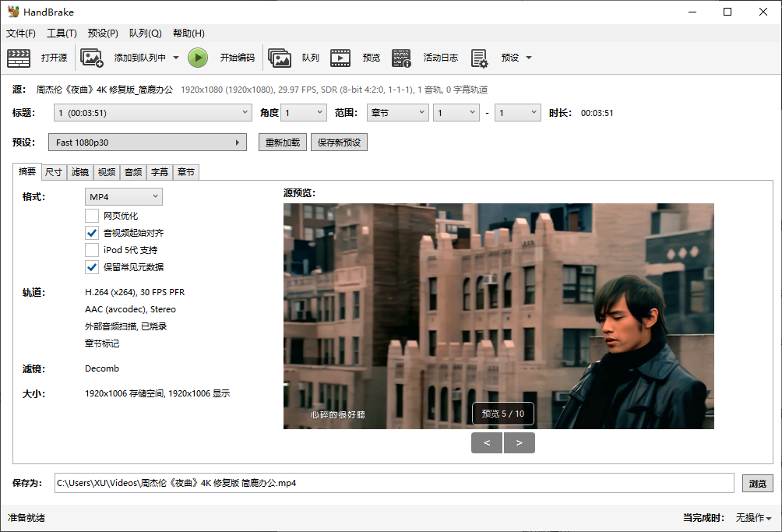Open the Activity Log (活动日志) icon

click(x=401, y=58)
